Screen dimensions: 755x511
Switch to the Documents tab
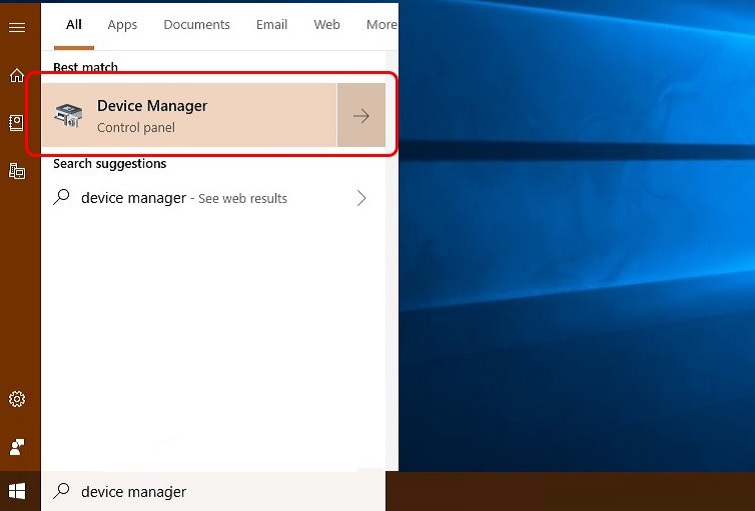196,25
